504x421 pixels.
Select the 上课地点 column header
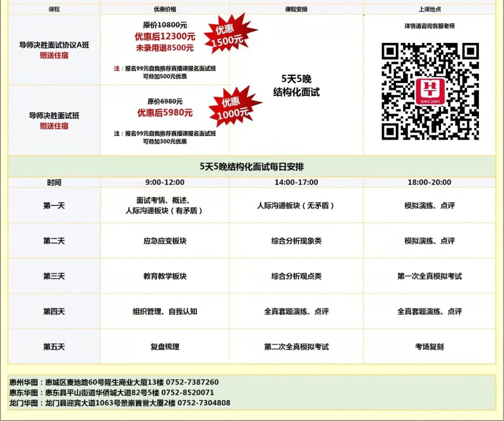click(429, 9)
